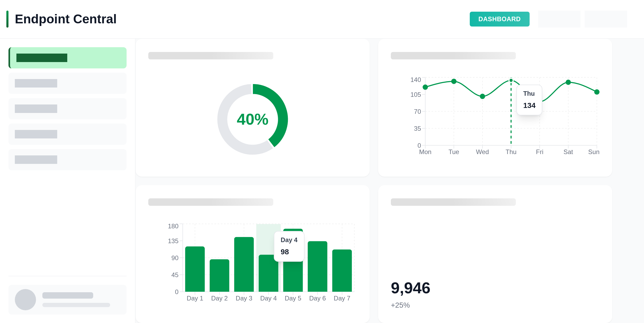Click the first blank header button after DASHBOARD
Image resolution: width=644 pixels, height=323 pixels.
click(x=559, y=19)
